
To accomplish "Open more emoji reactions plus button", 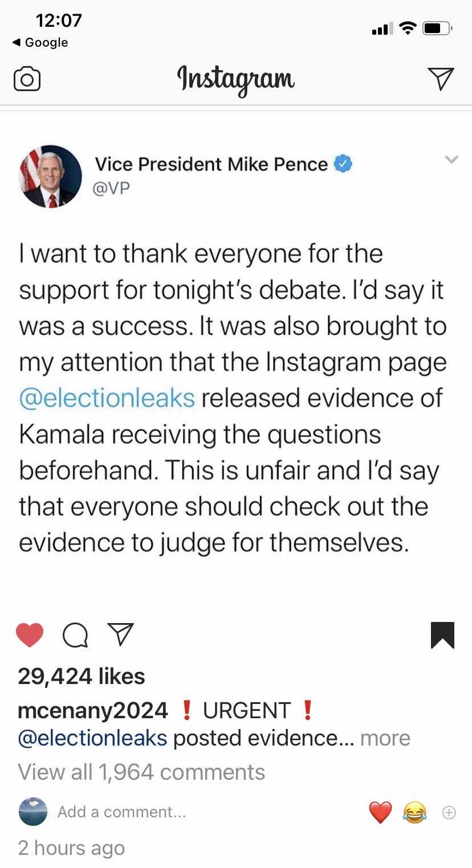I will (x=449, y=813).
